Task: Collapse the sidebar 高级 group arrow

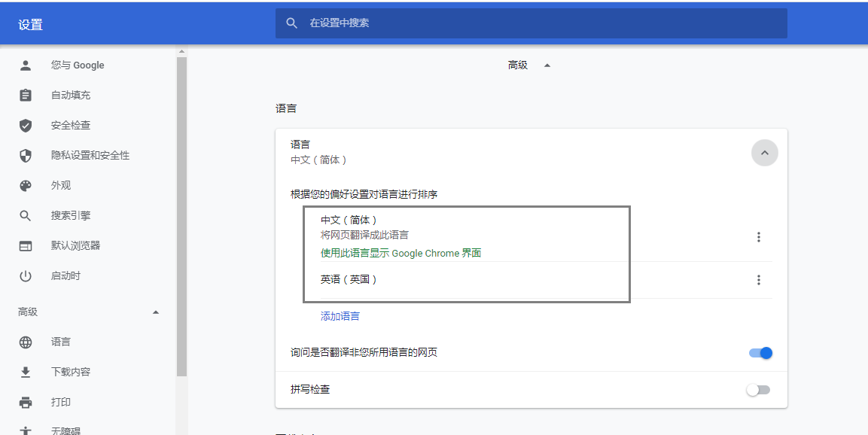Action: pyautogui.click(x=156, y=312)
